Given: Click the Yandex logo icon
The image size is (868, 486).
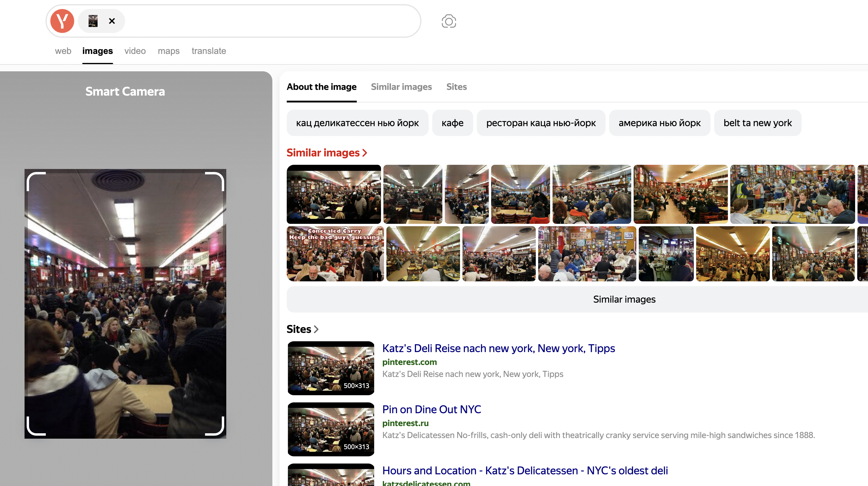Looking at the screenshot, I should 62,21.
